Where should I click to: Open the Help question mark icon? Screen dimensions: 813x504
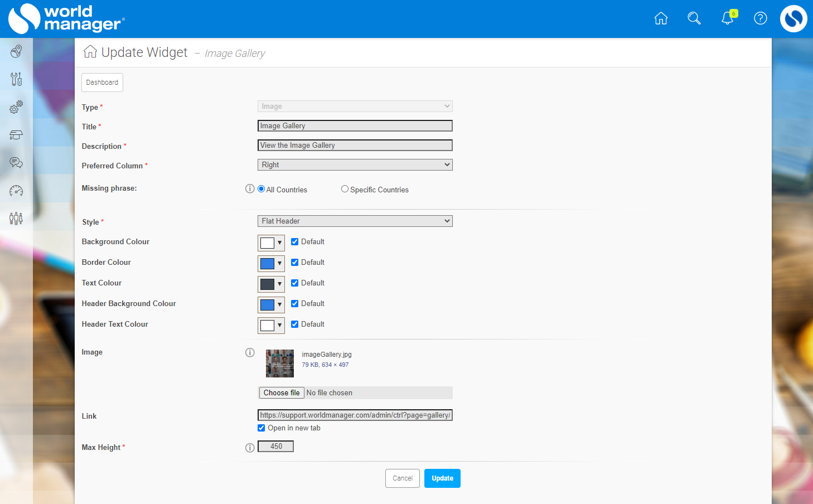760,18
